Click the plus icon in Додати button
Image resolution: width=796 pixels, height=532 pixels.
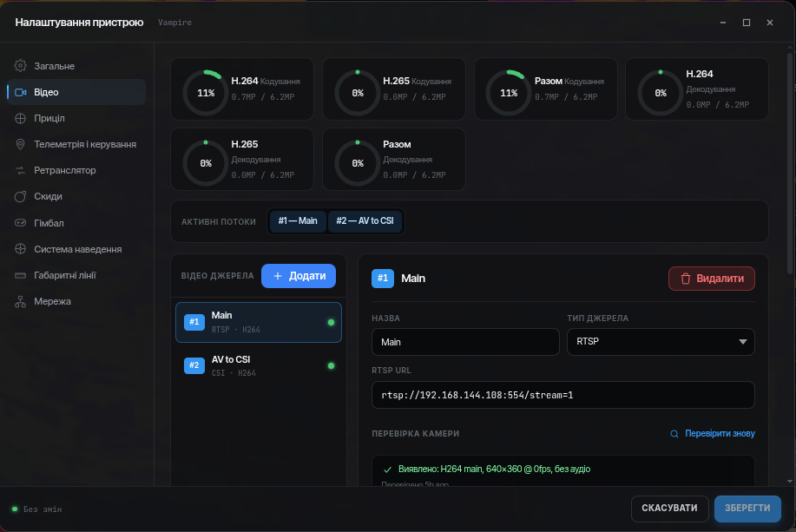click(278, 276)
